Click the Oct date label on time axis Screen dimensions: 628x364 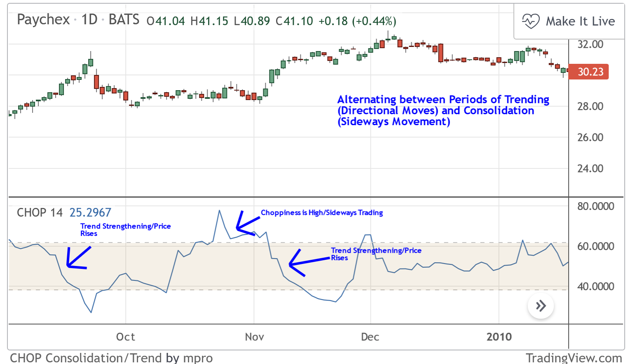(126, 337)
